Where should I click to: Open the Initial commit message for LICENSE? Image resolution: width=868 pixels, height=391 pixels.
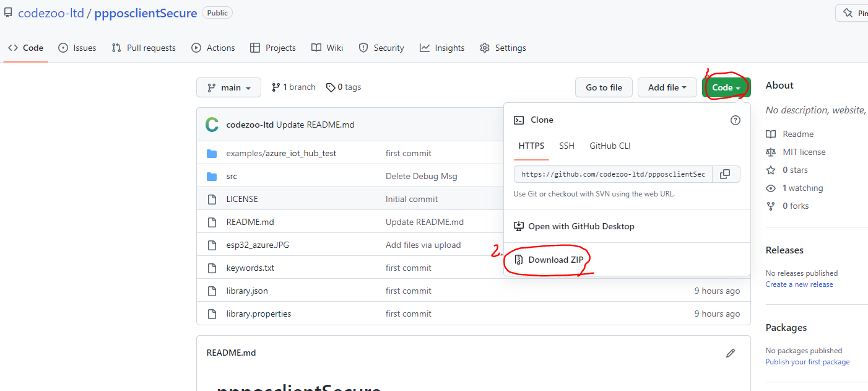click(412, 199)
